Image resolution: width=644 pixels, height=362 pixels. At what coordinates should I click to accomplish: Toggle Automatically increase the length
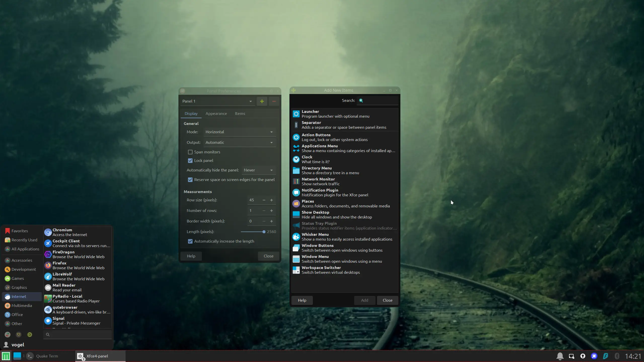click(190, 241)
